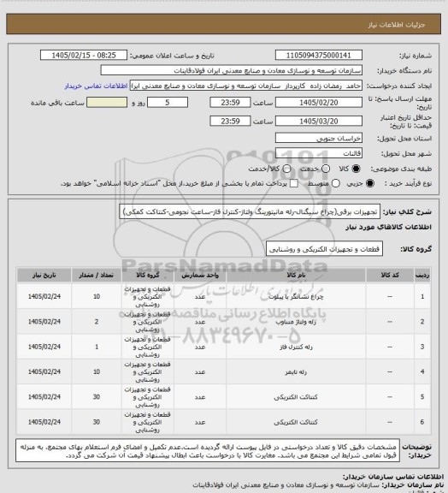Viewport: 448px width, 493px height.
Task: Select the کالا radio button
Action: click(x=356, y=169)
